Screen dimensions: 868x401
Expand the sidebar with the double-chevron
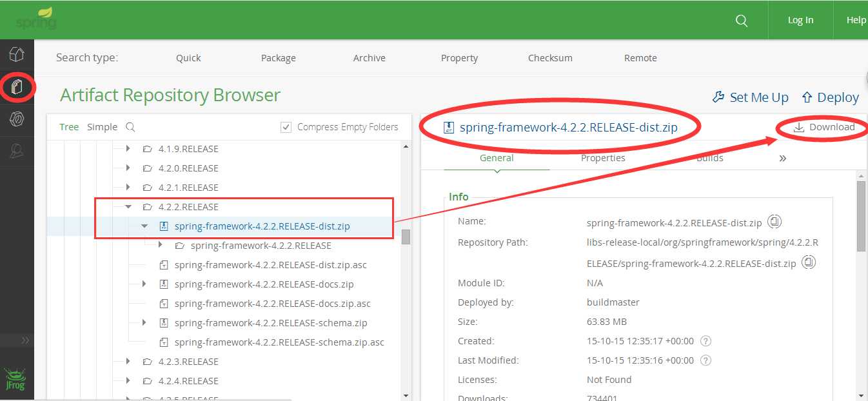(x=26, y=340)
